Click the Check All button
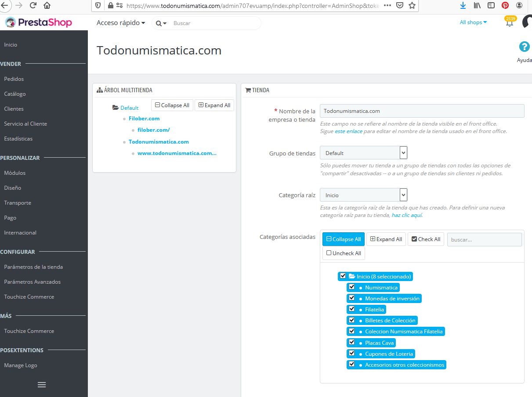Viewport: 532px width, 397px height. click(426, 239)
